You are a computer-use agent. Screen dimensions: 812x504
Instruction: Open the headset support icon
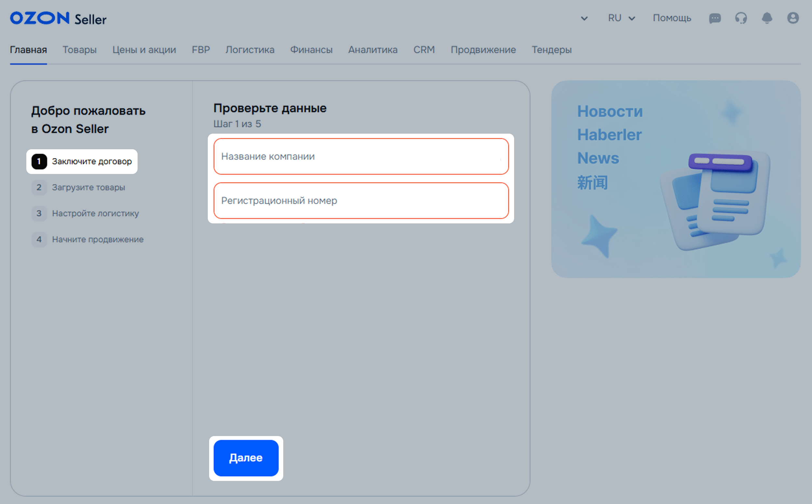pyautogui.click(x=741, y=18)
